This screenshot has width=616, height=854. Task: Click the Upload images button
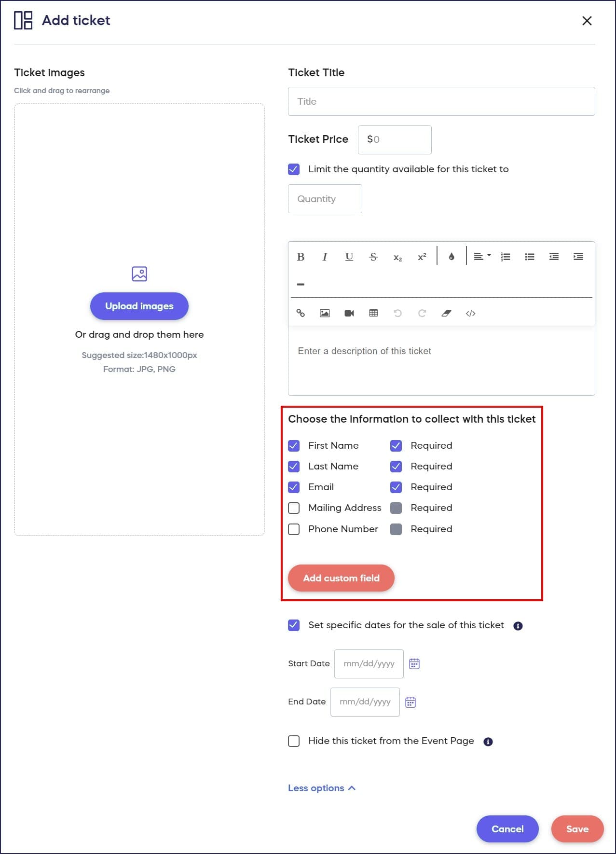point(139,306)
